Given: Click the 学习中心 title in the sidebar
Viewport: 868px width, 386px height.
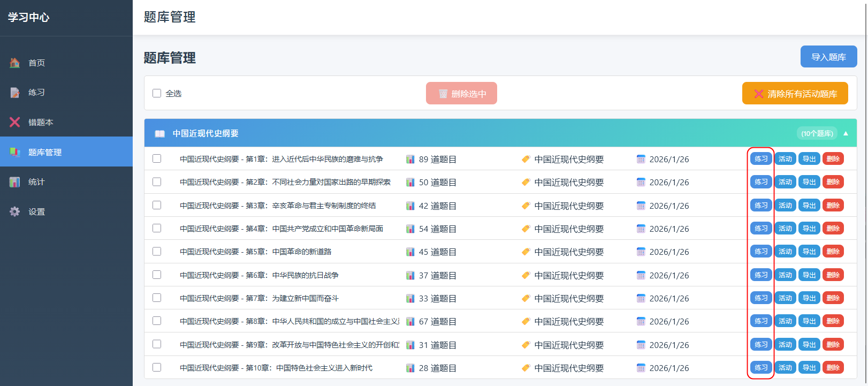Looking at the screenshot, I should point(28,17).
